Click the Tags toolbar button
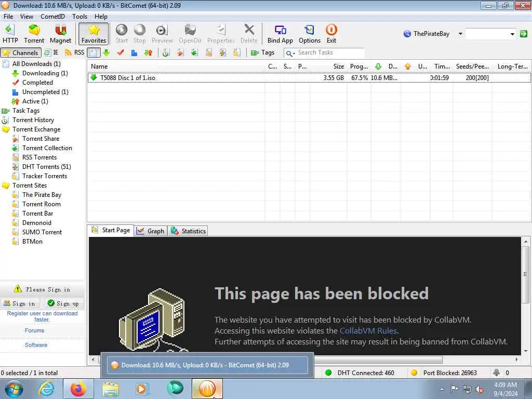Screen dimensions: 532x399 (x=262, y=52)
